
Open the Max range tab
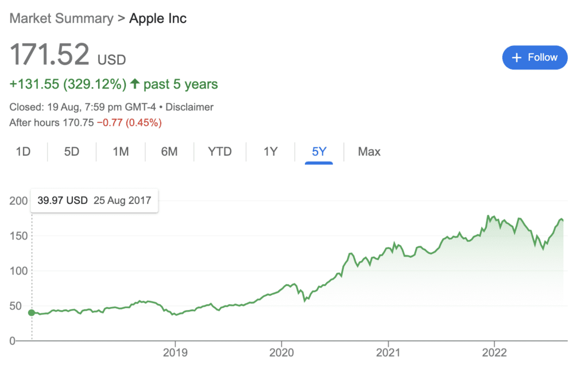369,152
